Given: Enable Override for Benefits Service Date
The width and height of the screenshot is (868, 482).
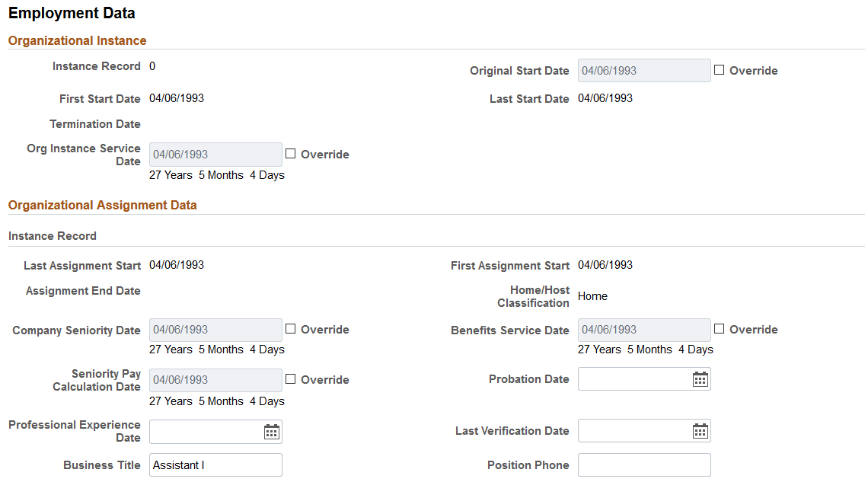Looking at the screenshot, I should point(719,329).
